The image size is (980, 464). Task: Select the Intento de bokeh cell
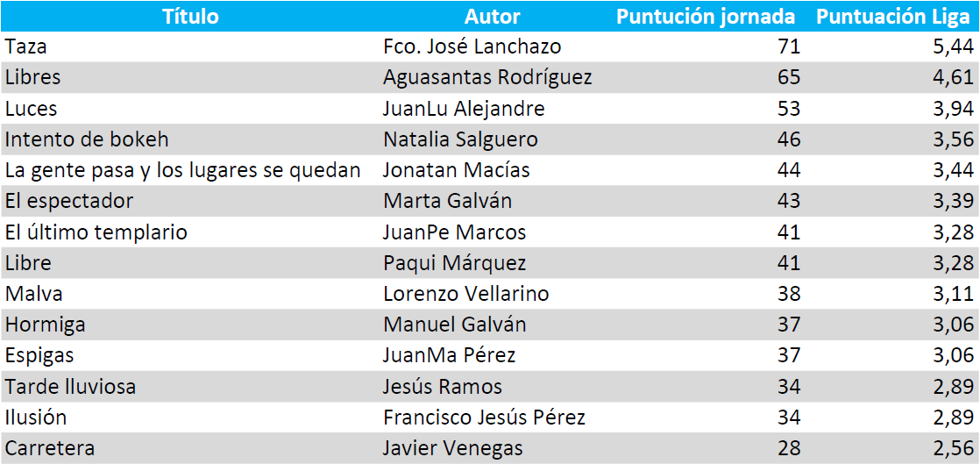click(x=87, y=139)
